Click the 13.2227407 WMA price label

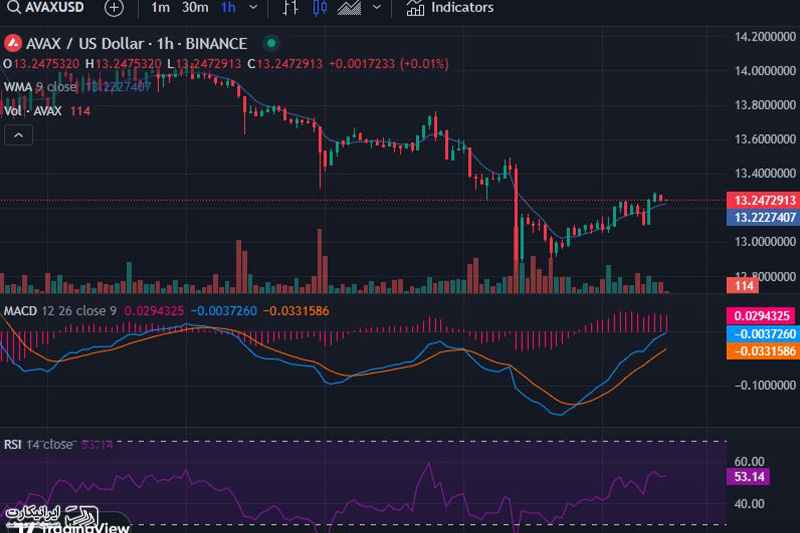tap(763, 217)
